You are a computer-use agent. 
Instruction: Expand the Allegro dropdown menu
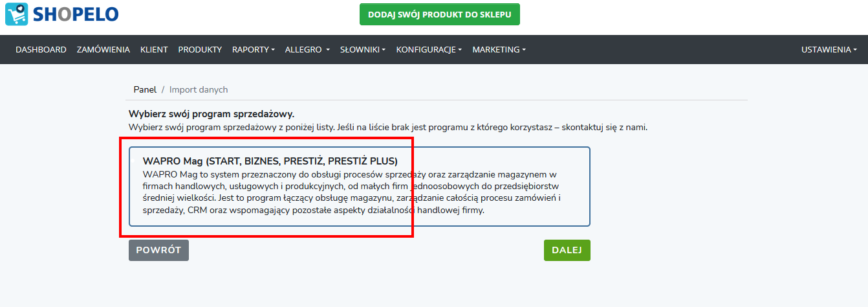click(x=307, y=50)
